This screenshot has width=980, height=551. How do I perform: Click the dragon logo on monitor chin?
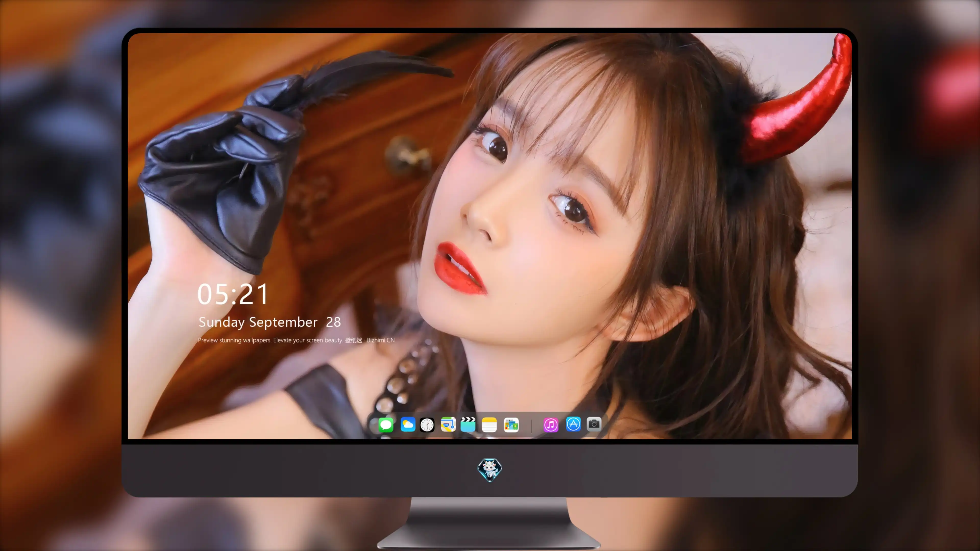click(x=490, y=470)
